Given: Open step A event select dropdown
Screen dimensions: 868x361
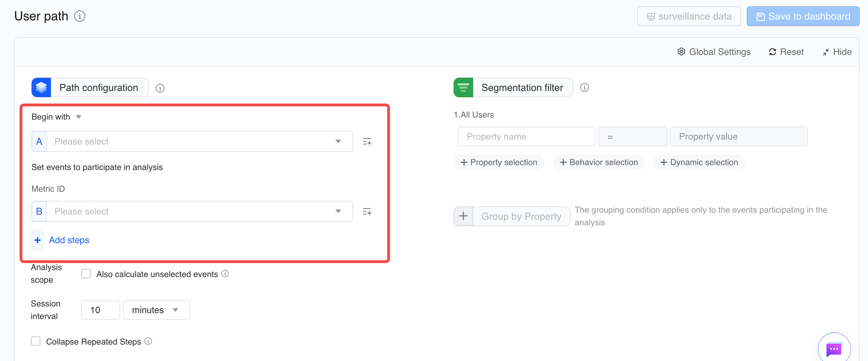Looking at the screenshot, I should click(x=192, y=141).
